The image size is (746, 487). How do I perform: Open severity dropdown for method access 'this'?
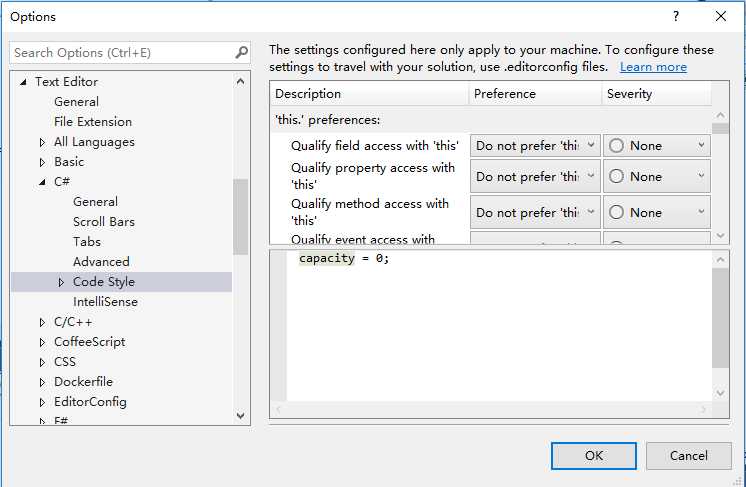(657, 212)
